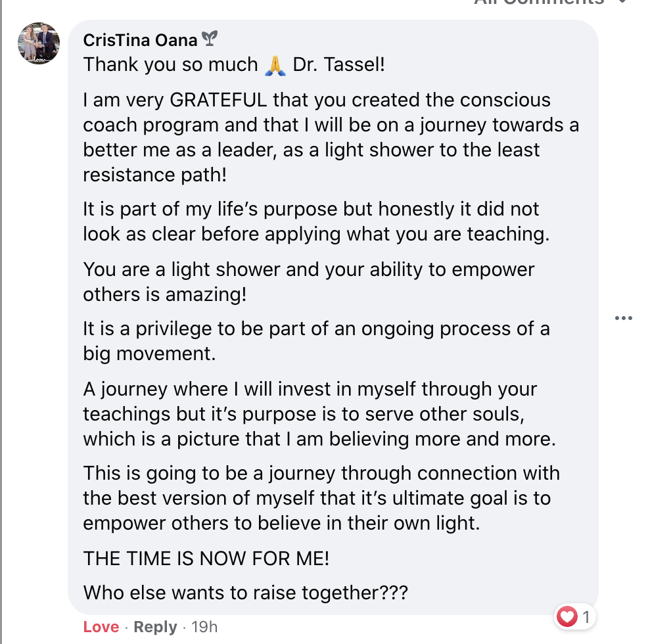
Task: Open CrisTina Oana's profile picture
Action: [x=39, y=43]
